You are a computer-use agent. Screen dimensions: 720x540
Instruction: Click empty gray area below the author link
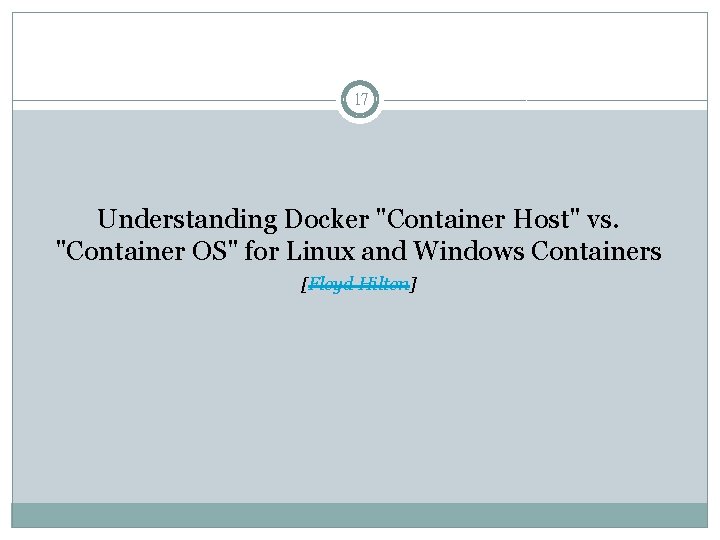(x=360, y=400)
